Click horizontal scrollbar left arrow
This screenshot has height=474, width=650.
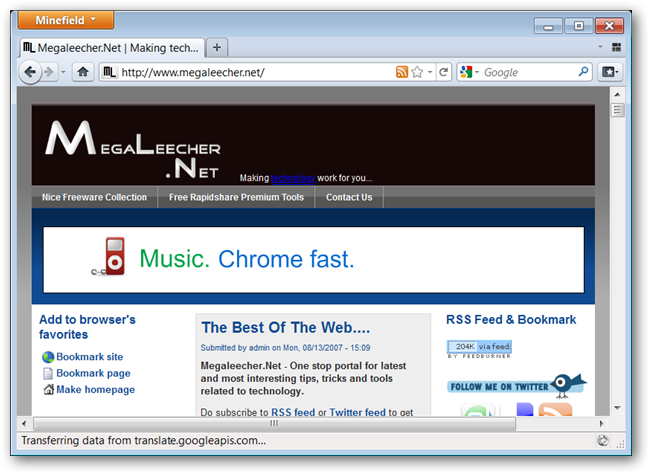click(x=24, y=424)
